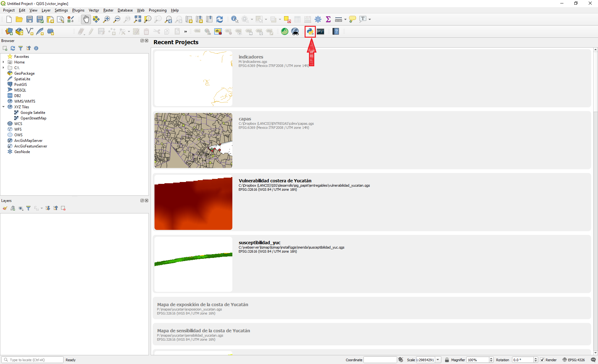Screen dimensions: 598x364
Task: Open recent project Mapa de sensibilidad
Action: (372, 334)
